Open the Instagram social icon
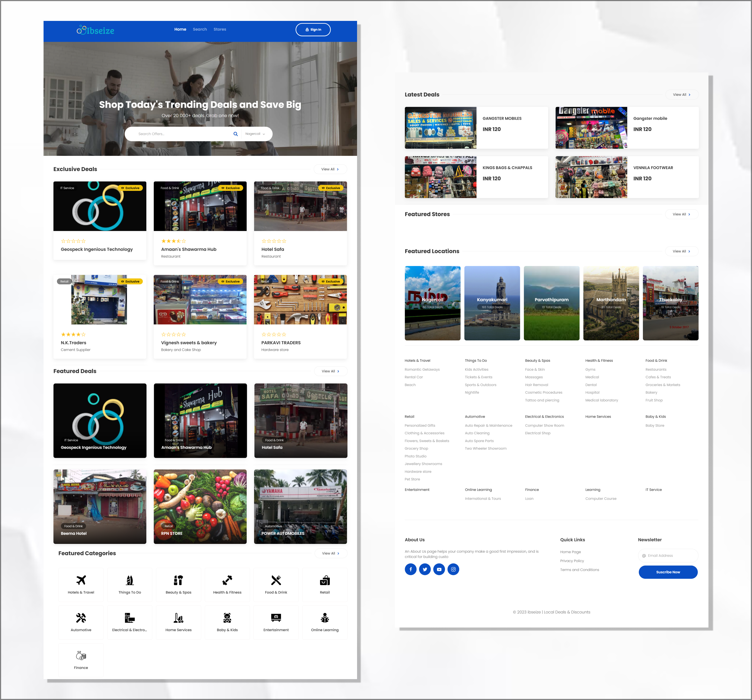The image size is (752, 700). [453, 569]
